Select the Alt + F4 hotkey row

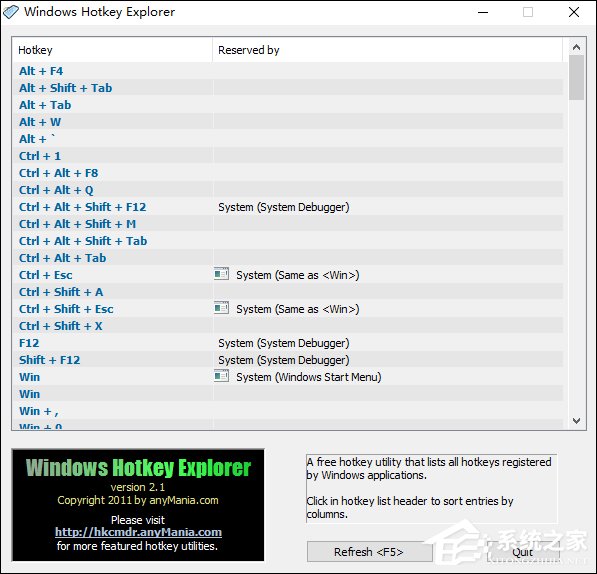coord(287,71)
